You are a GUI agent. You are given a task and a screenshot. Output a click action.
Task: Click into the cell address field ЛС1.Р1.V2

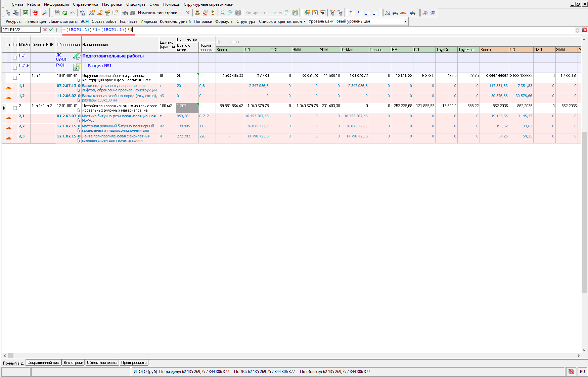point(21,30)
